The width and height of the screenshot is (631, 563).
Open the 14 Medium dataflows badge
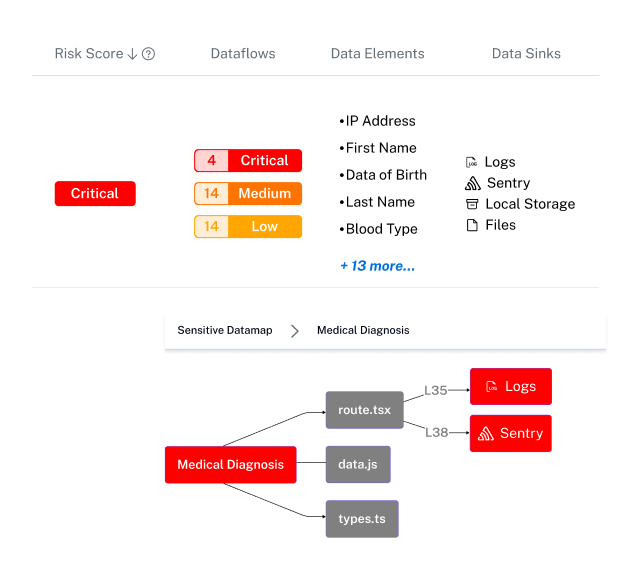coord(248,194)
